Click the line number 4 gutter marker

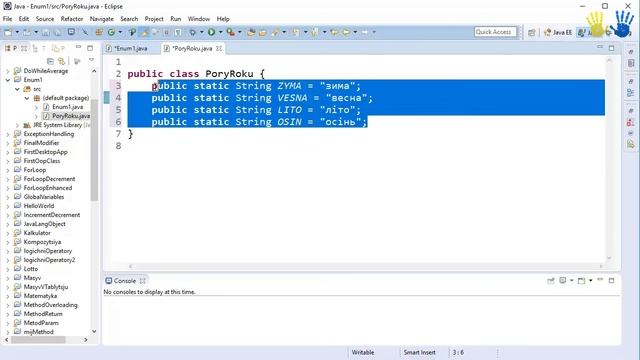point(107,98)
